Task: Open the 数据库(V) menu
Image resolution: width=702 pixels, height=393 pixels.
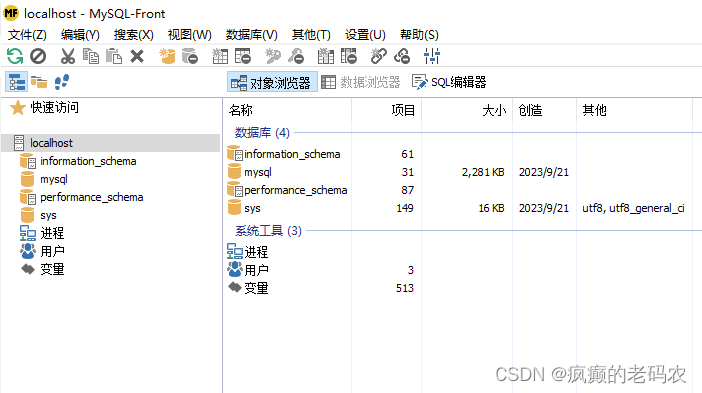Action: [x=252, y=35]
